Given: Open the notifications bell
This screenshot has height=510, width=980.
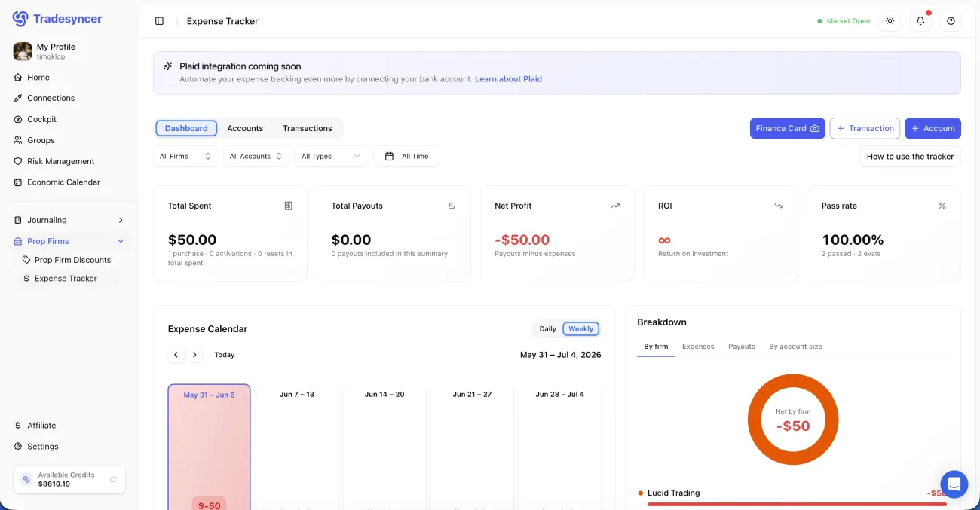Looking at the screenshot, I should [x=920, y=21].
